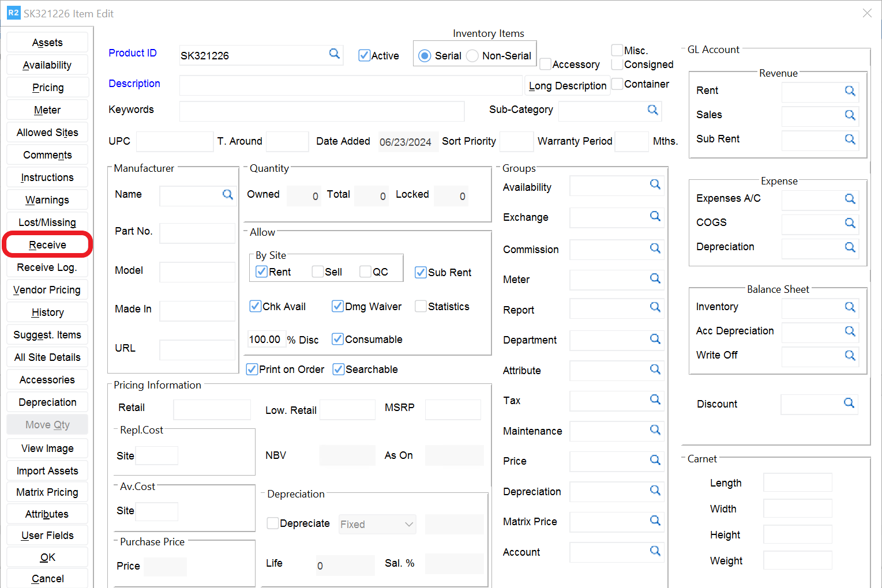The image size is (882, 588).
Task: Focus Carnet Length field
Action: [798, 483]
